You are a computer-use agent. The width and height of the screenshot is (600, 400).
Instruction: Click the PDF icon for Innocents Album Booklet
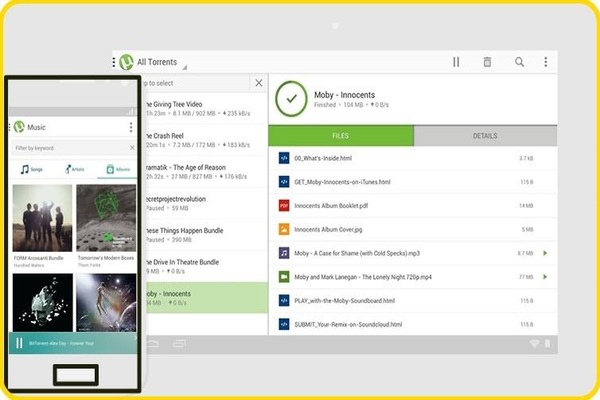284,206
